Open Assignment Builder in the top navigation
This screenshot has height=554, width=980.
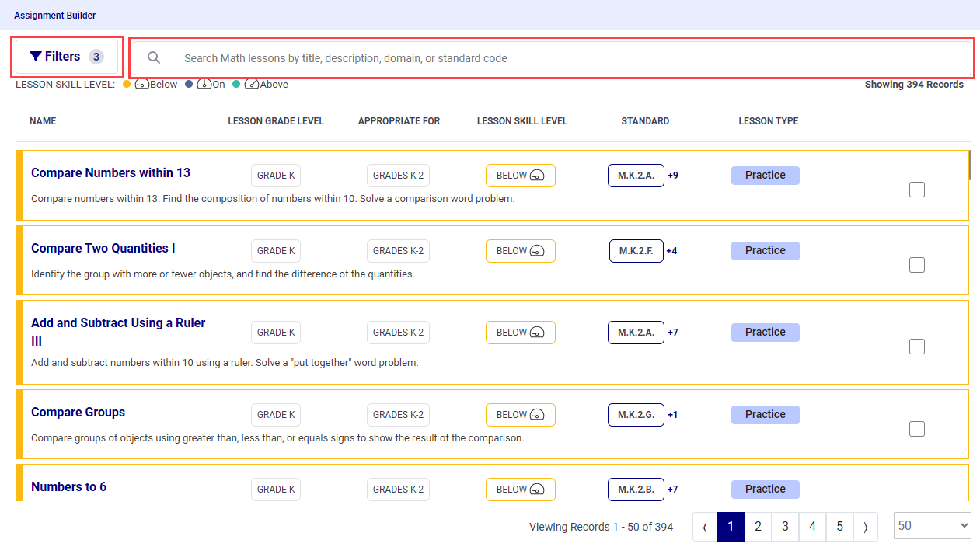pos(54,15)
